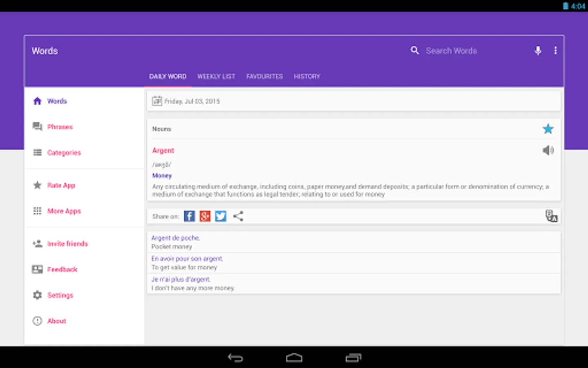Open Feedback from the sidebar
Viewport: 588px width, 368px height.
tap(62, 269)
